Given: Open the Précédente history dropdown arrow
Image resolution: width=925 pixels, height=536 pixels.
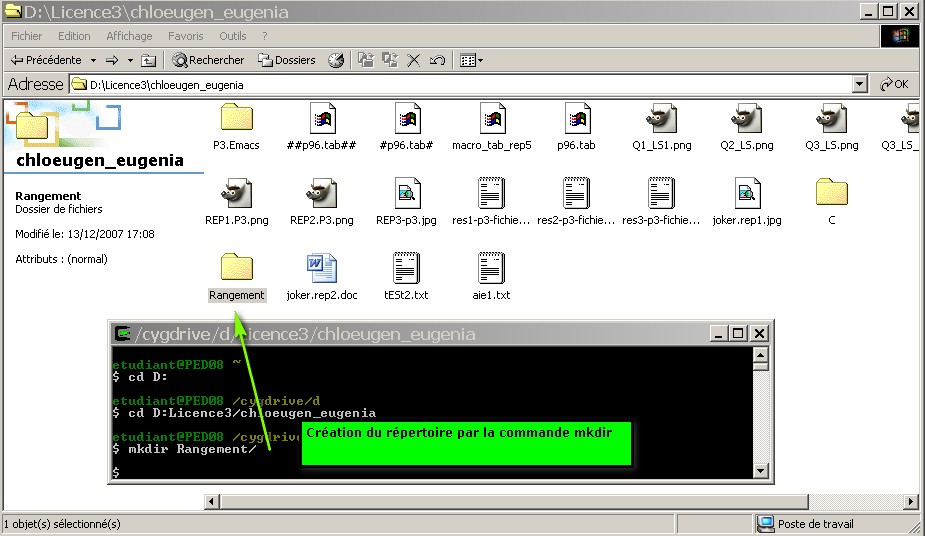Looking at the screenshot, I should tap(93, 60).
